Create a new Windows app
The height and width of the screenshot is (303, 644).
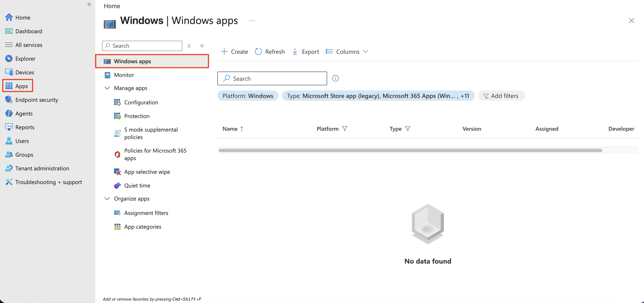coord(234,52)
